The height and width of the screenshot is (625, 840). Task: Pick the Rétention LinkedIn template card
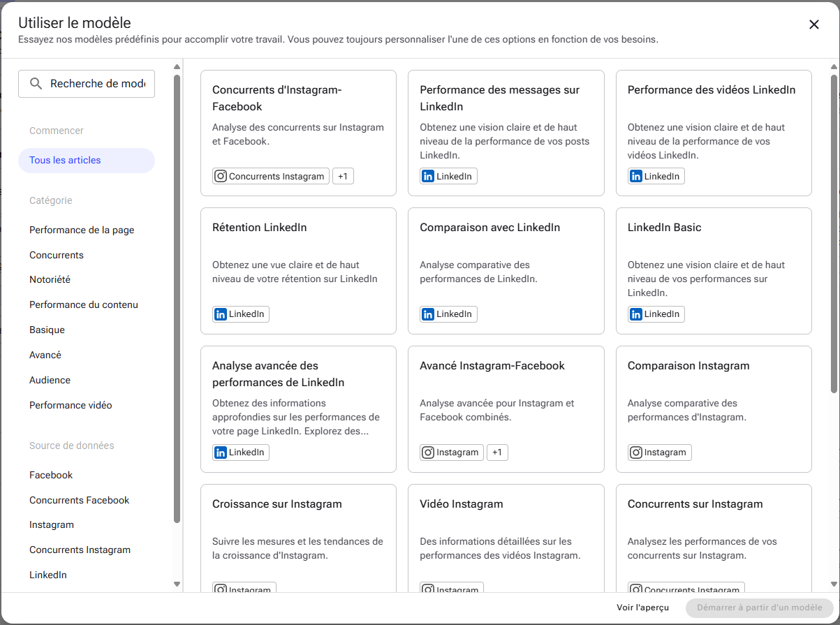coord(298,271)
